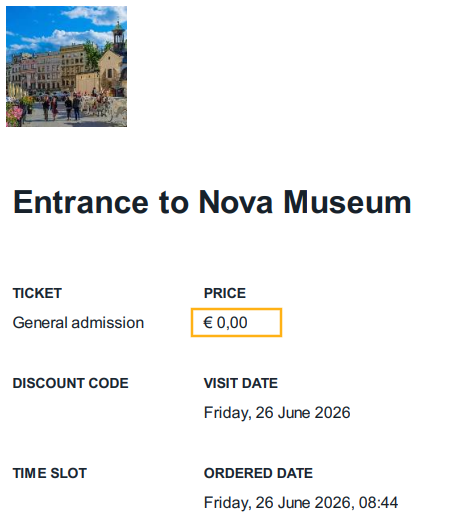Select the visit date Friday, 26 June 2026
Screen dimensions: 467x523
click(277, 413)
